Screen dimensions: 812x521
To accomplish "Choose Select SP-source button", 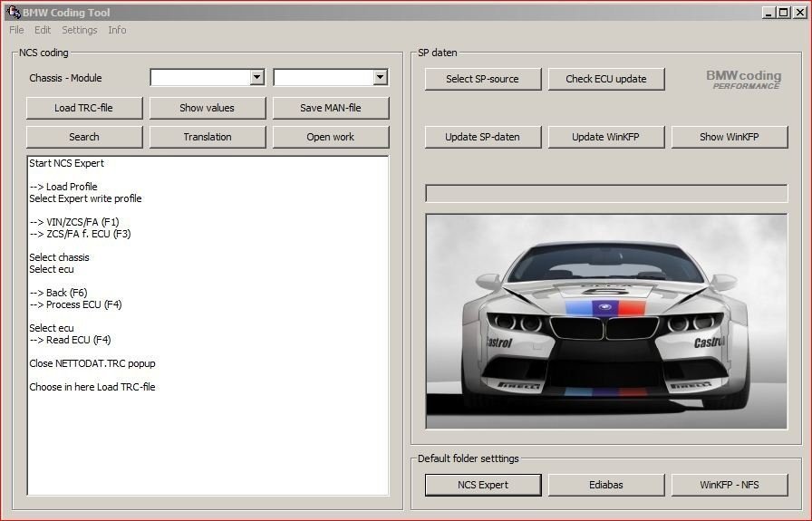I will pos(482,79).
